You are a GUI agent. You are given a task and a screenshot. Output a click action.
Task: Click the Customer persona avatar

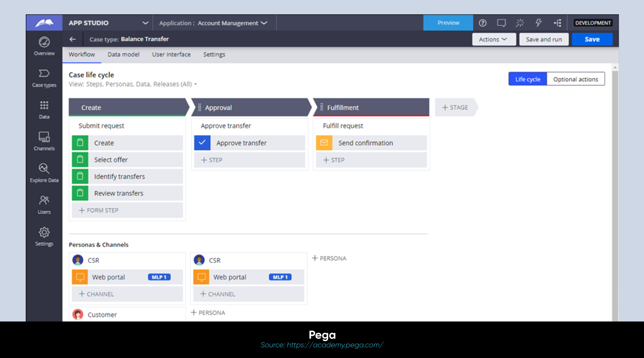(78, 314)
